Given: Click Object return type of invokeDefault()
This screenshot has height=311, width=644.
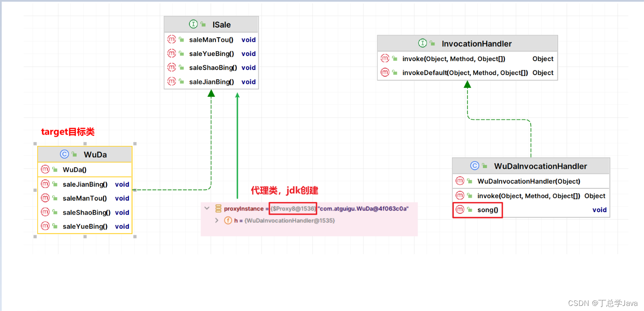Looking at the screenshot, I should (543, 73).
